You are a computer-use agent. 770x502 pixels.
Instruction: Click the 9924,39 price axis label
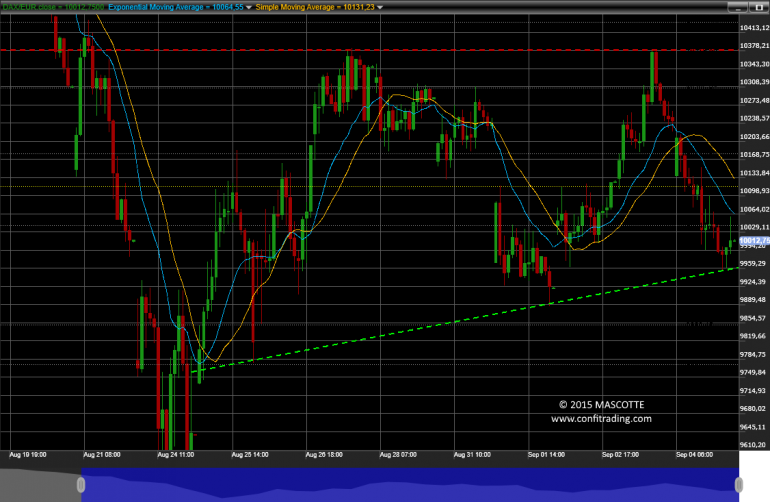[x=752, y=282]
